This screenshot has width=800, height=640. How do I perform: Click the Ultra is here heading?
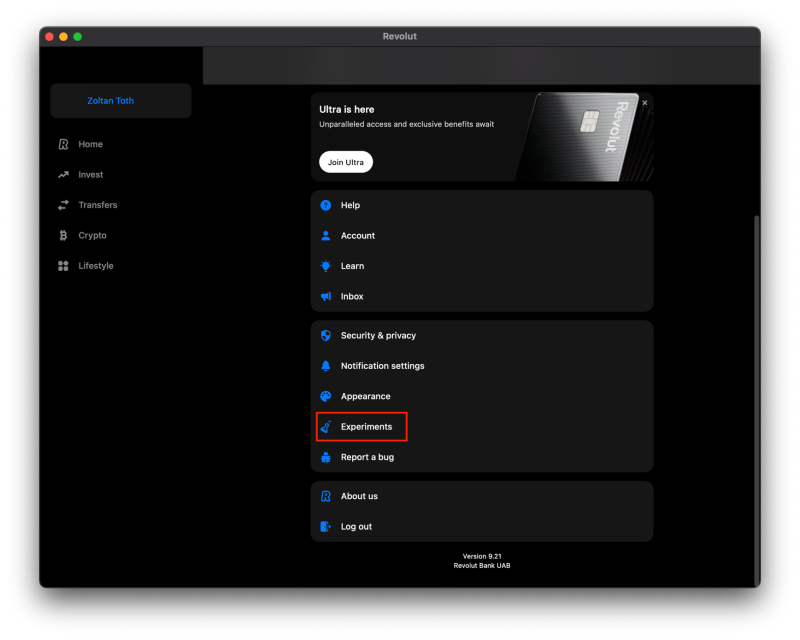[x=346, y=110]
